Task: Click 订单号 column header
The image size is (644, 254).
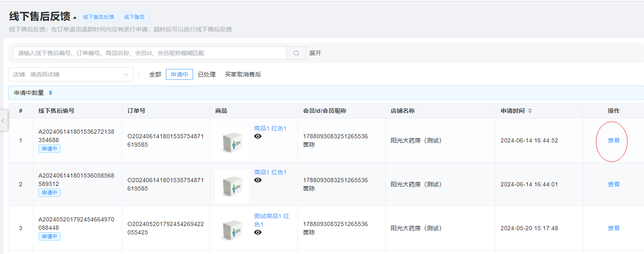Action: coord(137,111)
